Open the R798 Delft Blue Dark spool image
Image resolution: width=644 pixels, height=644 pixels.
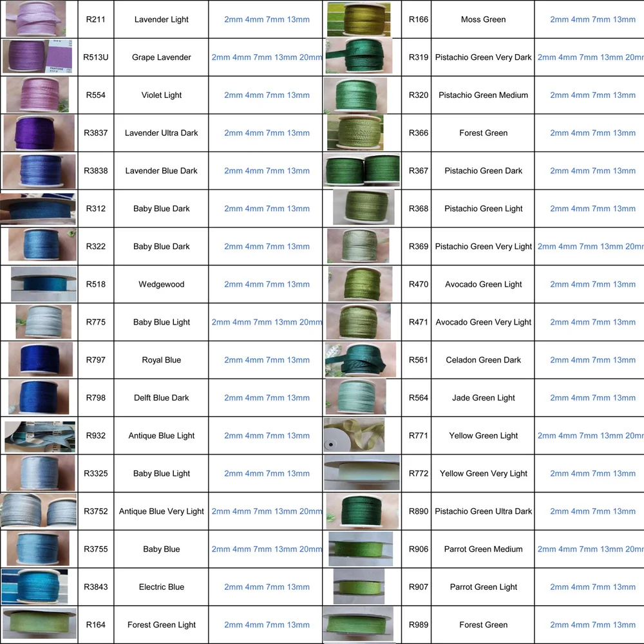39,397
